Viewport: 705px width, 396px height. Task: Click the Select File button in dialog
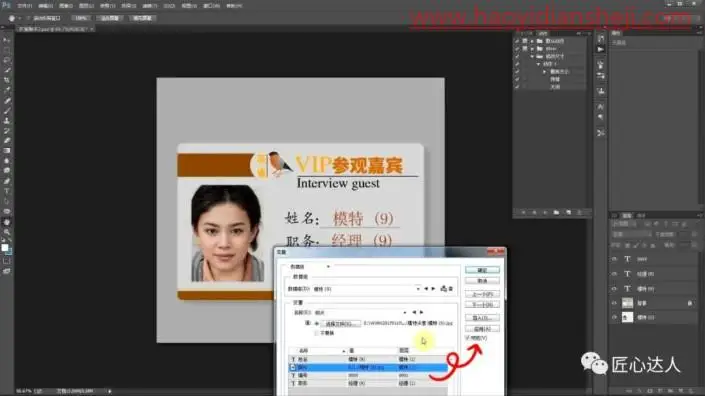pyautogui.click(x=341, y=323)
